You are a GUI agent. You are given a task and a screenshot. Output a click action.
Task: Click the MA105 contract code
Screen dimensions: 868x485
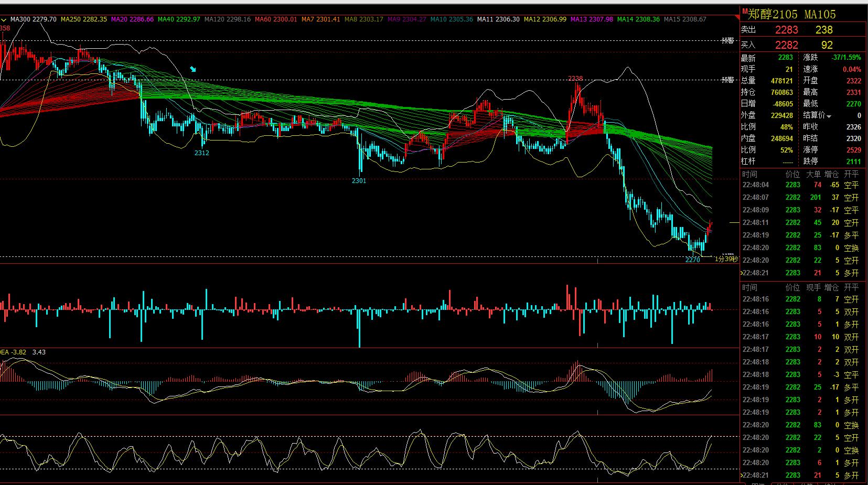(x=820, y=14)
